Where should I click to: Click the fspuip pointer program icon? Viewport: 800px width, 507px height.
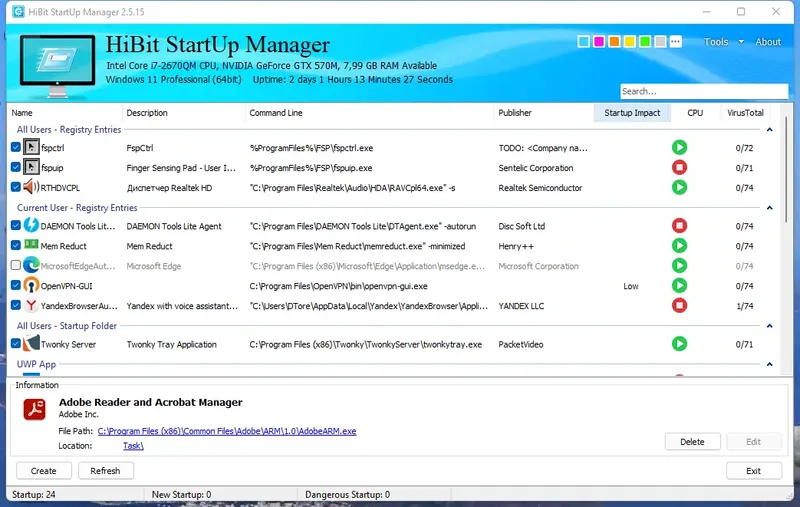coord(31,167)
